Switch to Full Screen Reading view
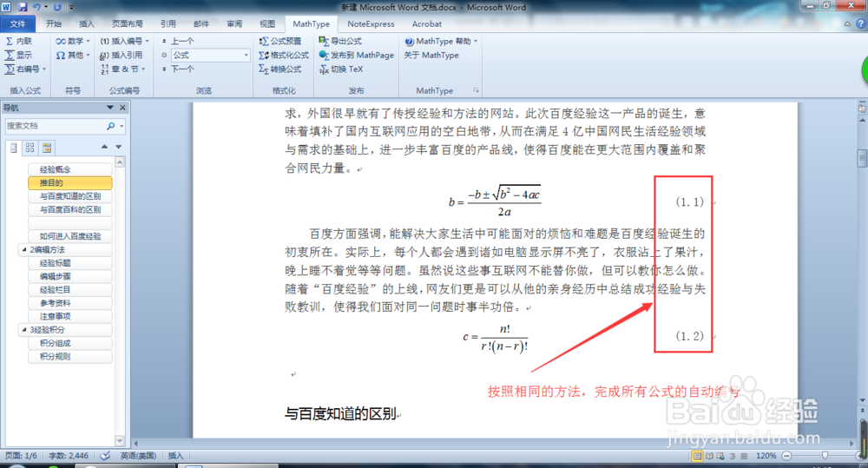This screenshot has height=468, width=868. click(709, 456)
